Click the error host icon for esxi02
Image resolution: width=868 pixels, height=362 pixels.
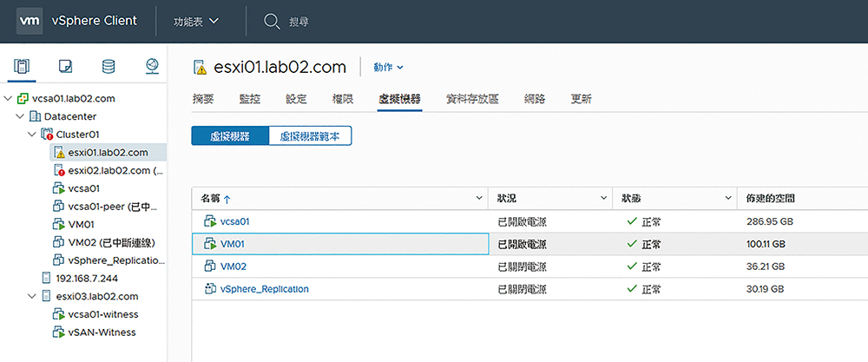click(60, 170)
